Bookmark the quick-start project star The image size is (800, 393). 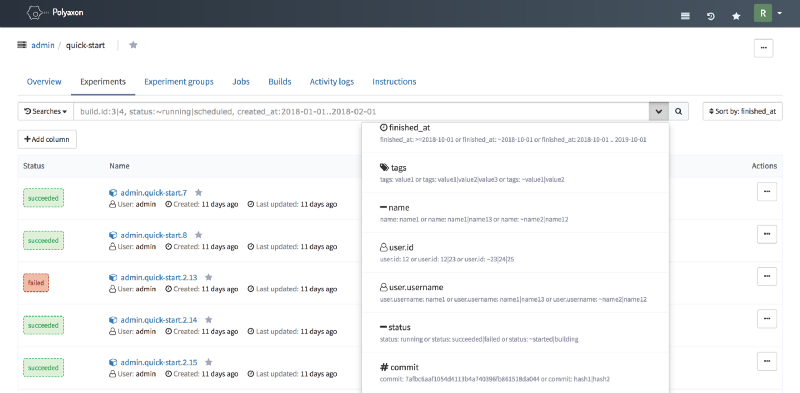(x=133, y=45)
